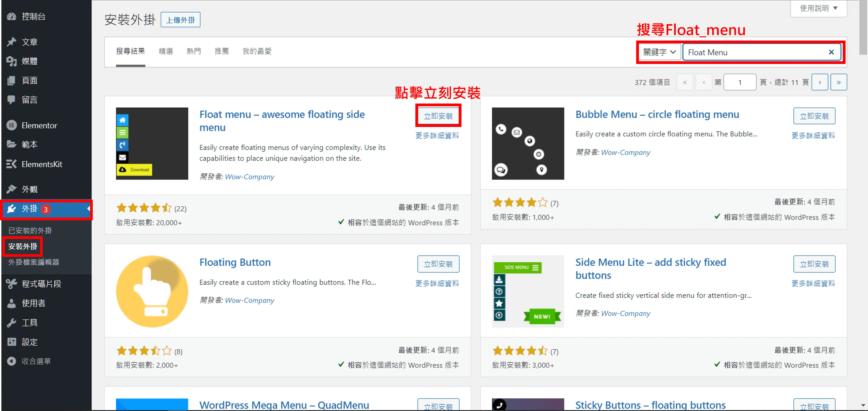Open the Floating Button plugin title
Image resolution: width=868 pixels, height=411 pixels.
click(x=235, y=262)
